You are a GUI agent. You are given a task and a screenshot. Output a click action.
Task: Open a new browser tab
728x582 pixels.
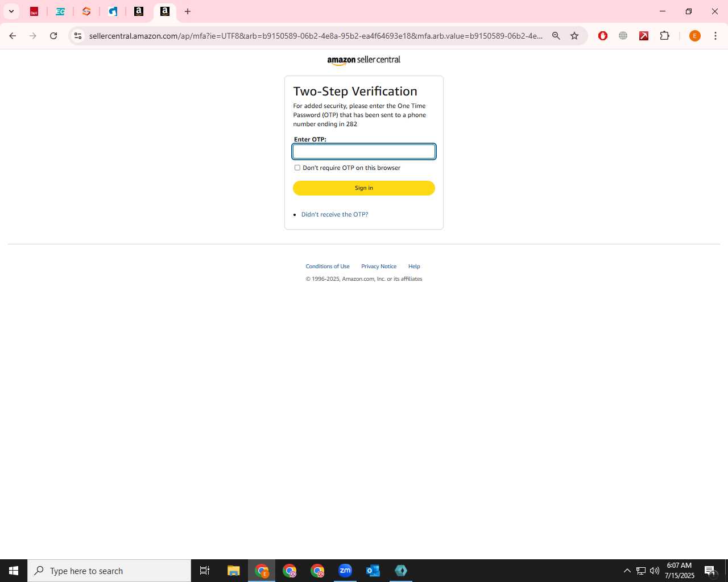pyautogui.click(x=188, y=11)
